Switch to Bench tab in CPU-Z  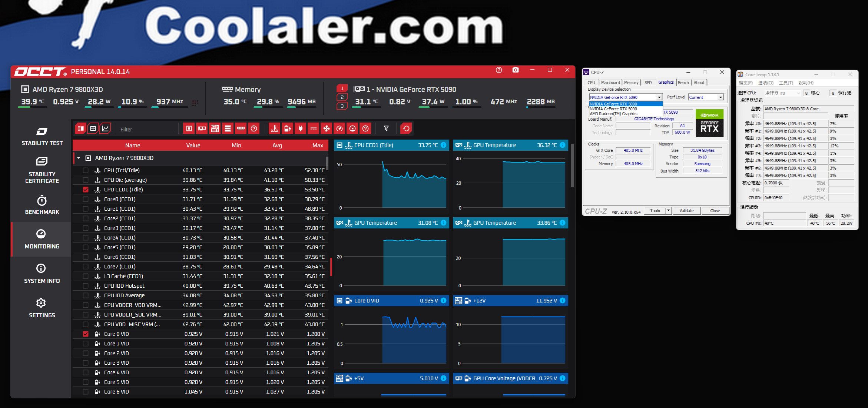tap(683, 83)
